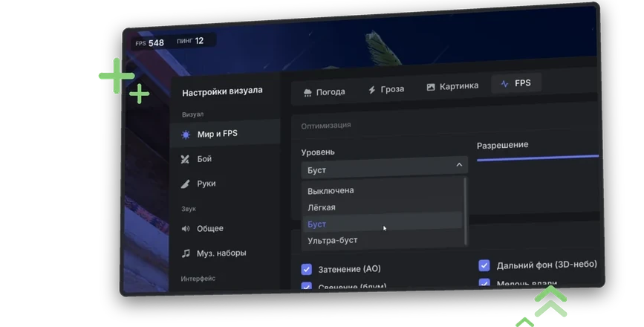Collapse the Уровень dropdown showing Буст
This screenshot has width=644, height=327.
tap(385, 168)
